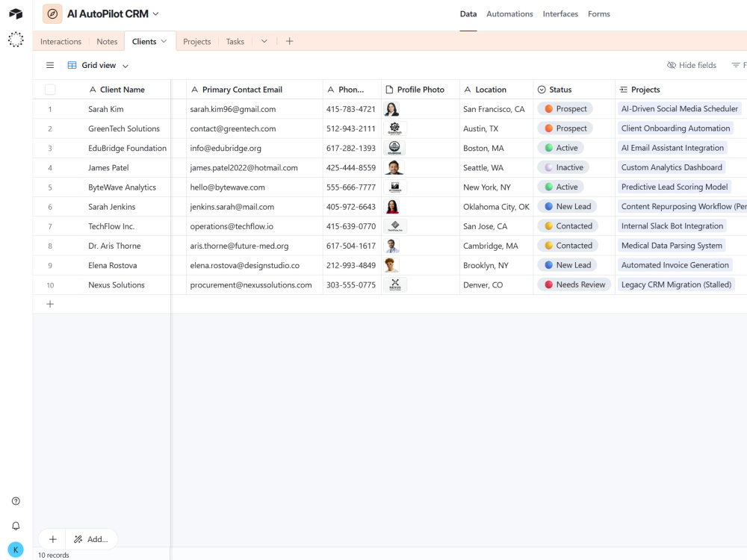Open TechFlow Inc. logo thumbnail
This screenshot has width=747, height=560.
pos(395,226)
